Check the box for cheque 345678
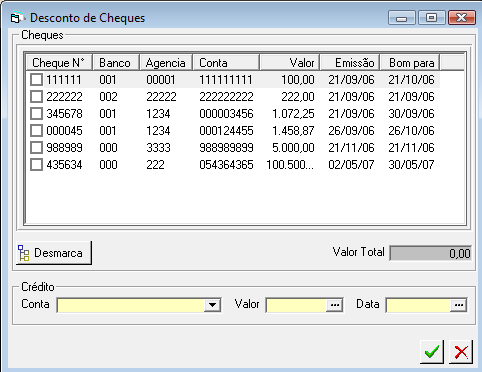The height and width of the screenshot is (372, 482). pos(36,114)
